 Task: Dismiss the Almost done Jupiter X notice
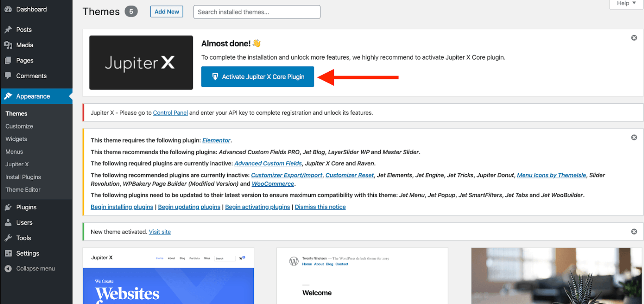(634, 38)
